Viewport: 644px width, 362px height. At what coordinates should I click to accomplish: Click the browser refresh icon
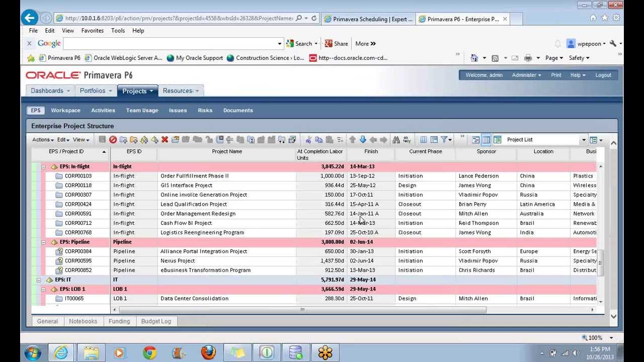(314, 18)
